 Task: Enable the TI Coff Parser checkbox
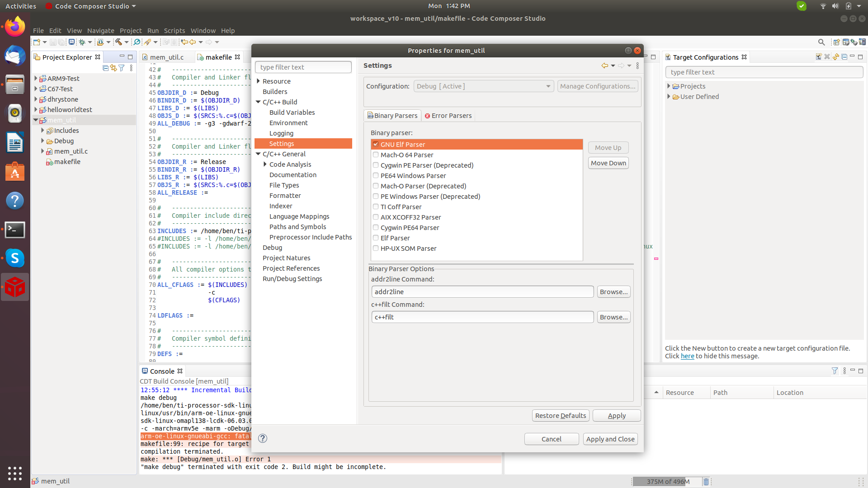click(x=376, y=206)
